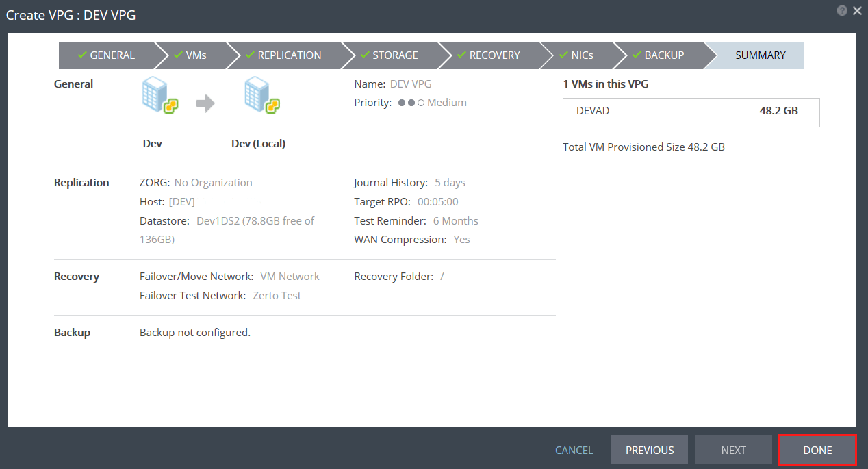Screen dimensions: 868x469
Task: Click the NEXT button
Action: click(733, 450)
